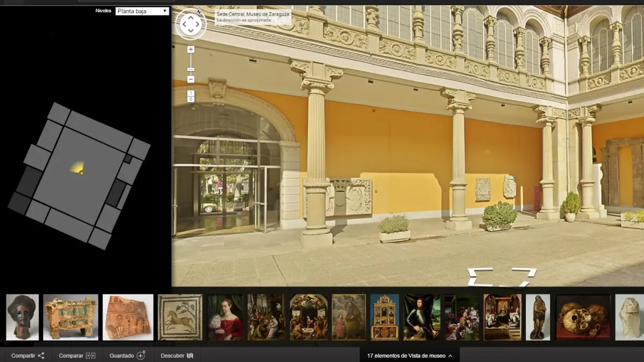Image resolution: width=644 pixels, height=362 pixels.
Task: Click the compass north indicator
Action: click(x=199, y=11)
